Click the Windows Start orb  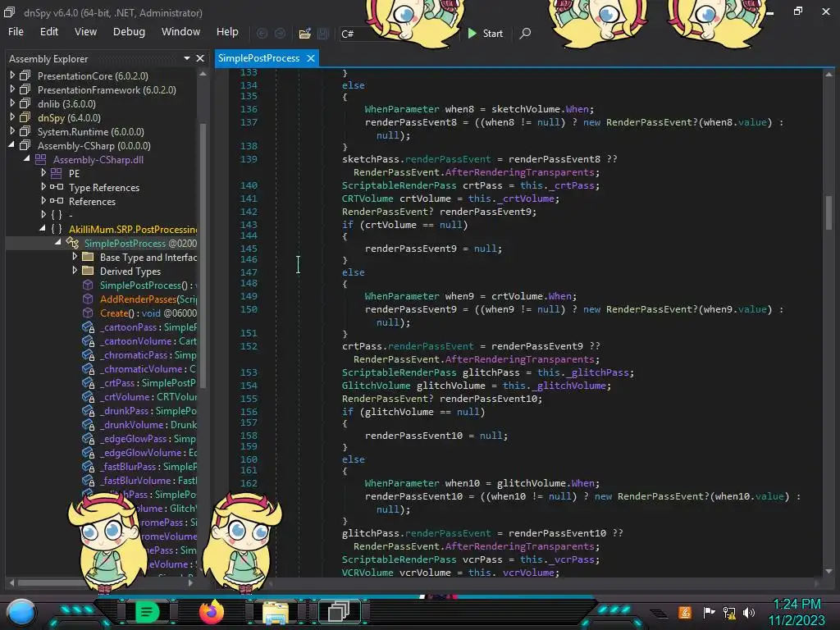21,612
